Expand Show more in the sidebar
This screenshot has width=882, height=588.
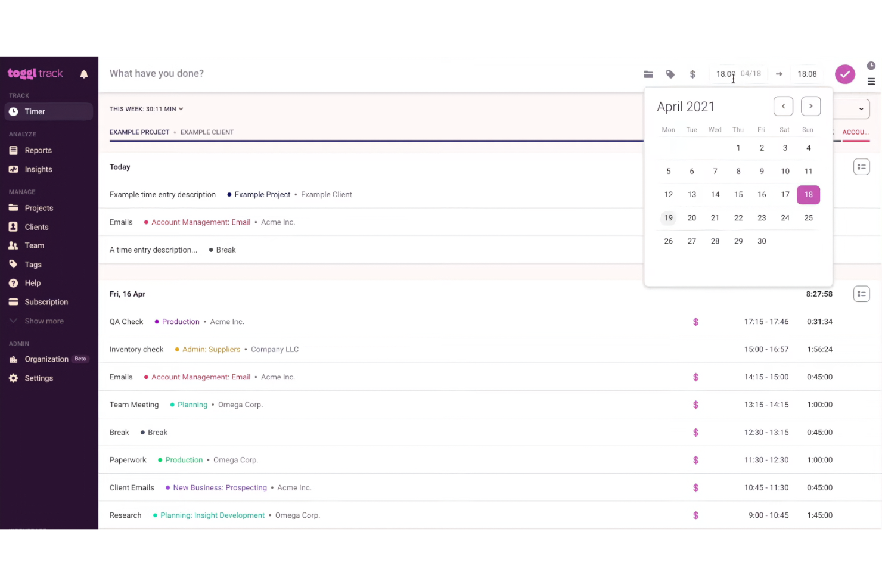tap(44, 321)
